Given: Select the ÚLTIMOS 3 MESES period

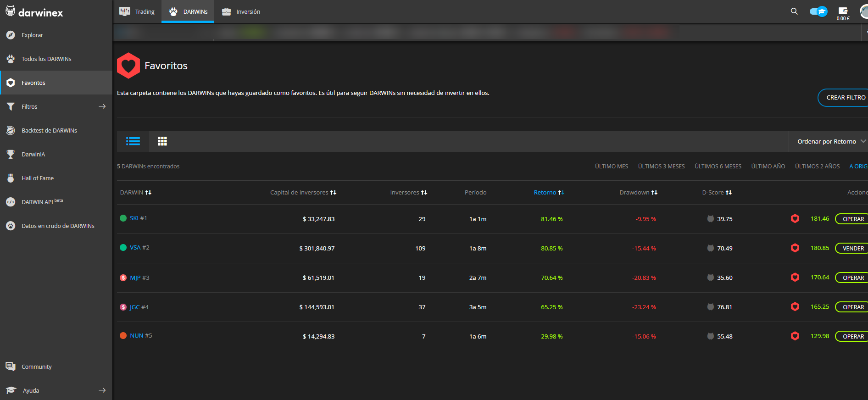Looking at the screenshot, I should click(661, 167).
